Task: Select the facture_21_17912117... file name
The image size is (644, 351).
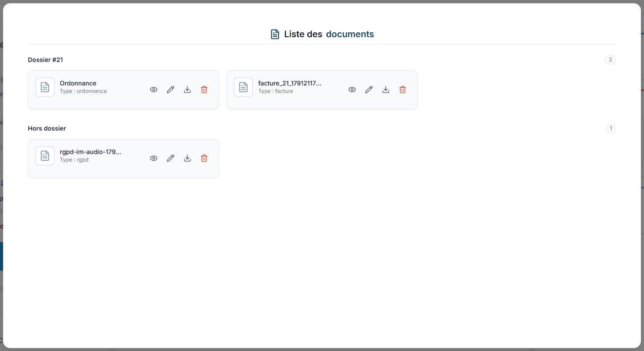Action: [x=290, y=83]
